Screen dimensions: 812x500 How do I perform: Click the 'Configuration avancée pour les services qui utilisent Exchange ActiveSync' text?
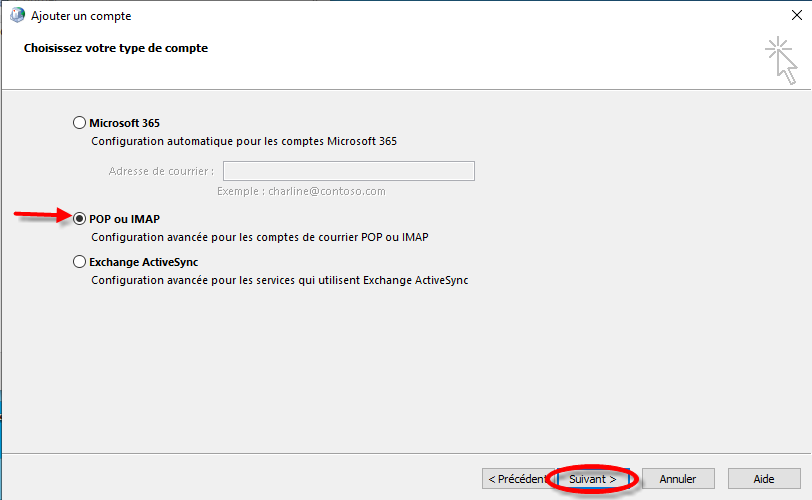tap(280, 281)
